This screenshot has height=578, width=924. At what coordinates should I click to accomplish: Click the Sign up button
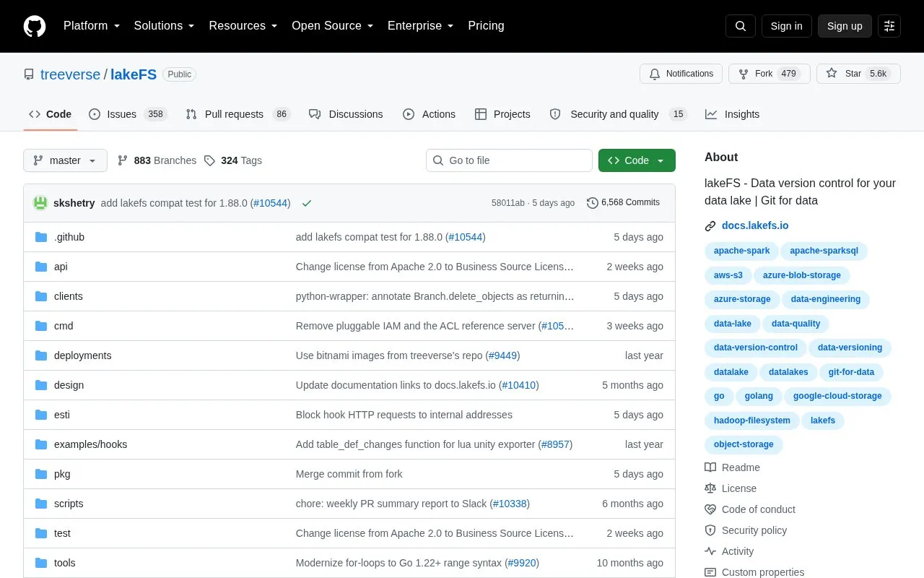click(x=845, y=26)
